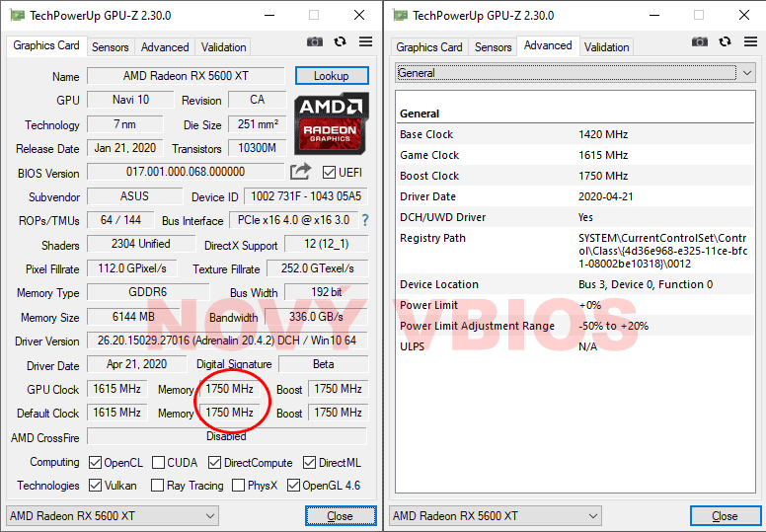Click the Shaders field 2304 Unified
766x532 pixels.
click(141, 244)
